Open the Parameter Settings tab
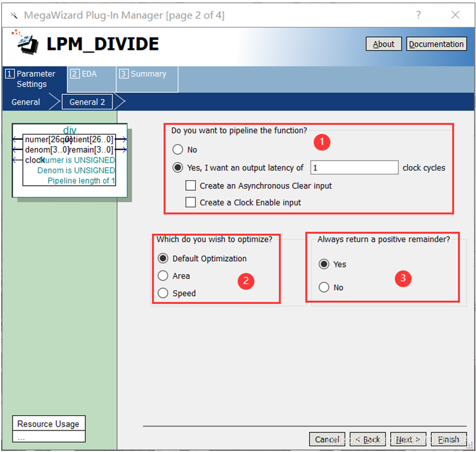Screen dimensions: 476x452 point(34,79)
